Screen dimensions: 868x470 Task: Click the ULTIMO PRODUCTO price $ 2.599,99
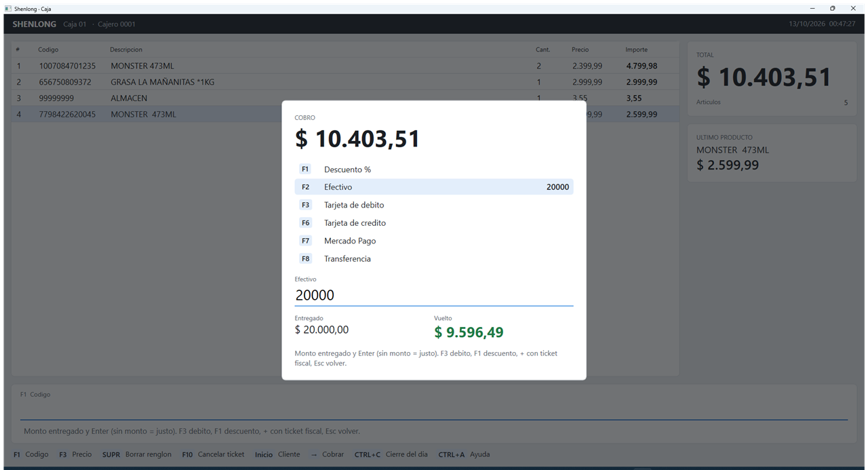pos(728,165)
